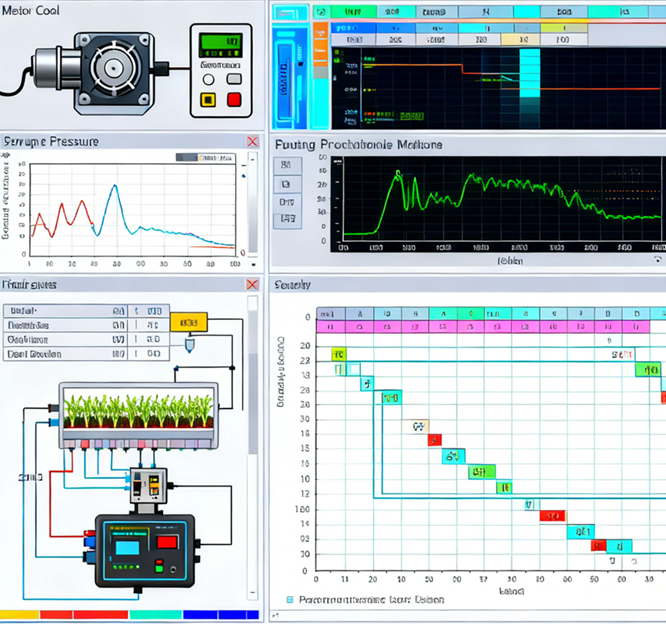666x624 pixels.
Task: Close the wiring diagram panel
Action: pyautogui.click(x=252, y=285)
